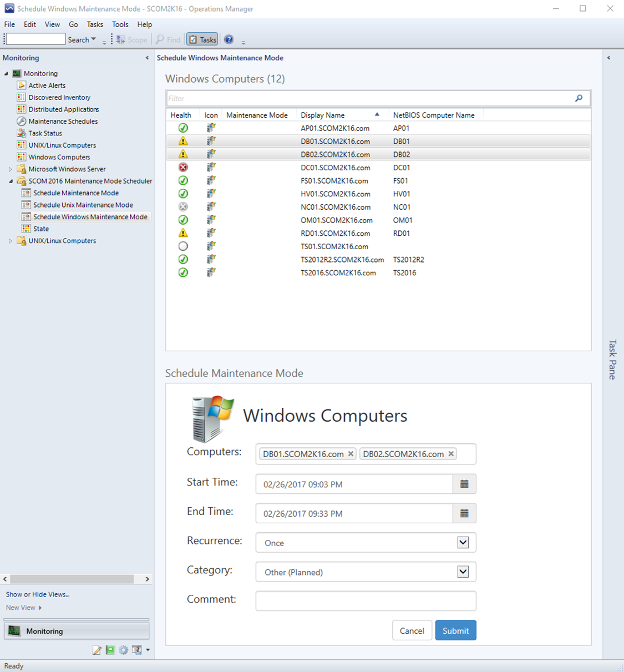Image resolution: width=624 pixels, height=672 pixels.
Task: Select the TS2012R2.SCOM2K16.com row
Action: [378, 259]
